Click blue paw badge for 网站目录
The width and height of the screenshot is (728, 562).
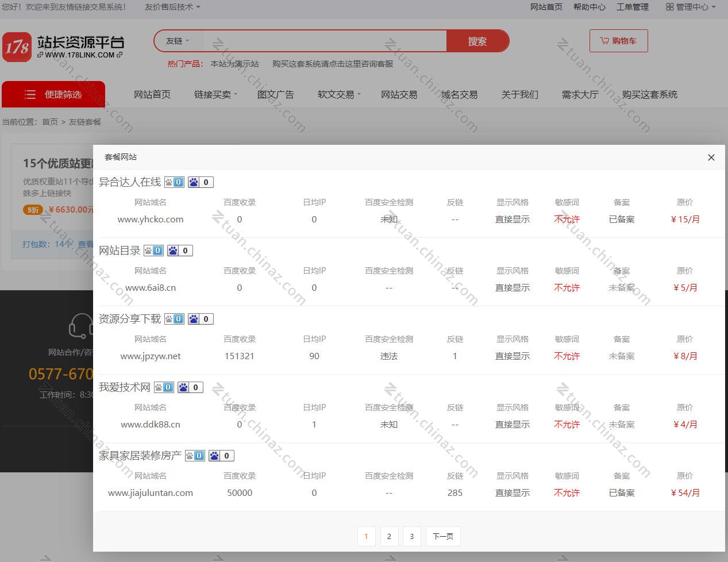pos(180,251)
